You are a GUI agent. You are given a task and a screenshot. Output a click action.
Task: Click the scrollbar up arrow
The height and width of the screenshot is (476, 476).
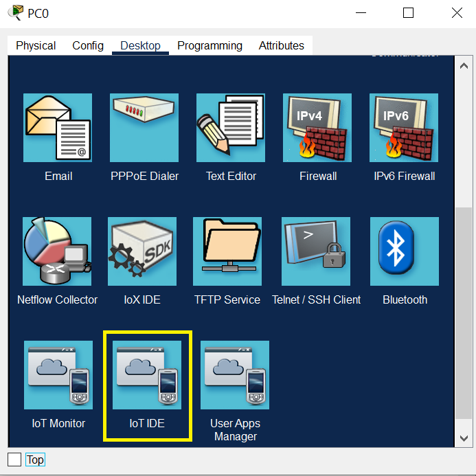click(464, 65)
